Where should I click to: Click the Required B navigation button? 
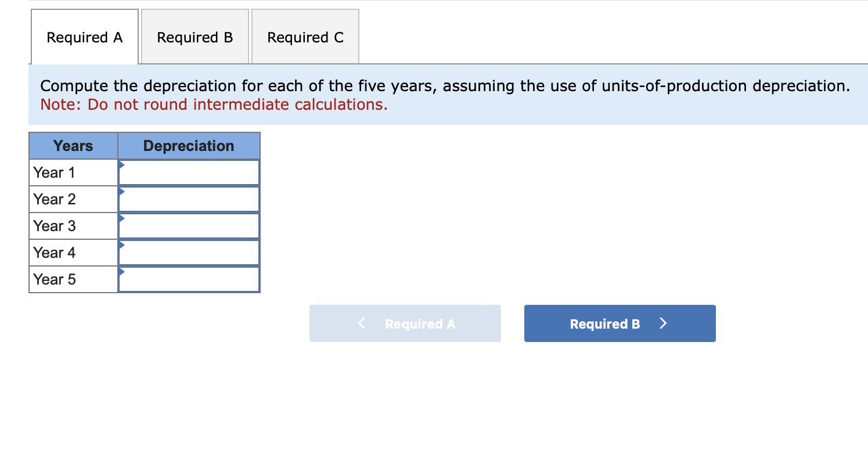click(620, 323)
